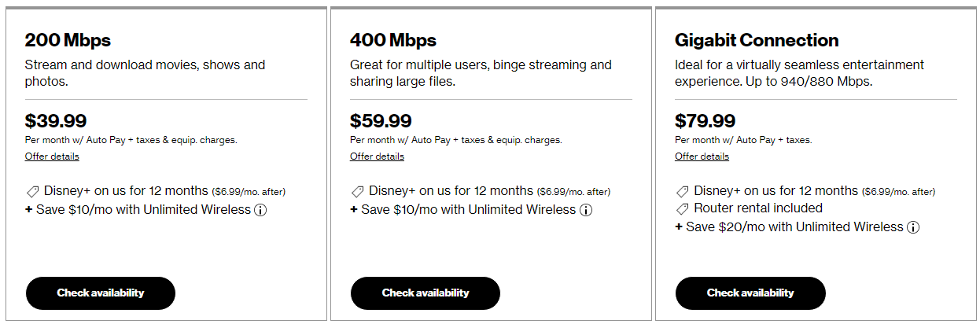980x324 pixels.
Task: Check availability for 400 Mbps plan
Action: 426,293
